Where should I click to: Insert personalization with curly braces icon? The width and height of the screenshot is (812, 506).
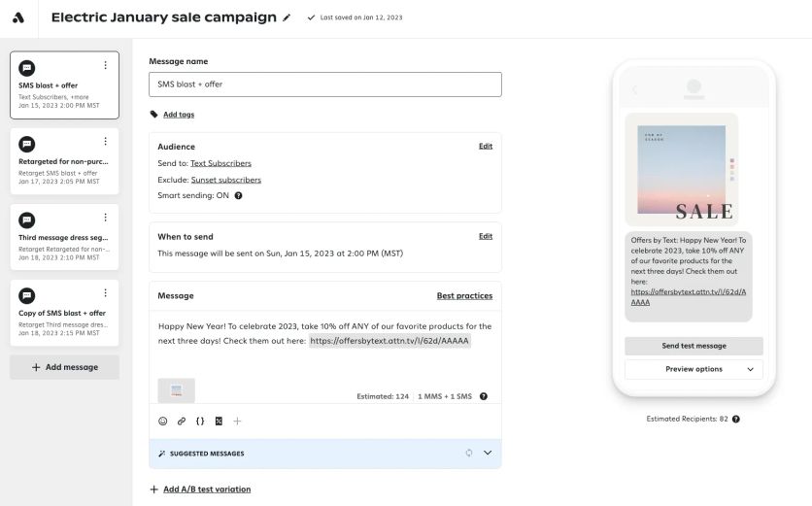200,422
